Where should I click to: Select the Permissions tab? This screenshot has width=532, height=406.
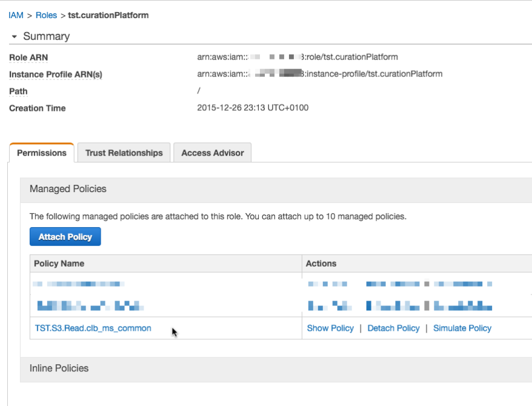point(42,153)
